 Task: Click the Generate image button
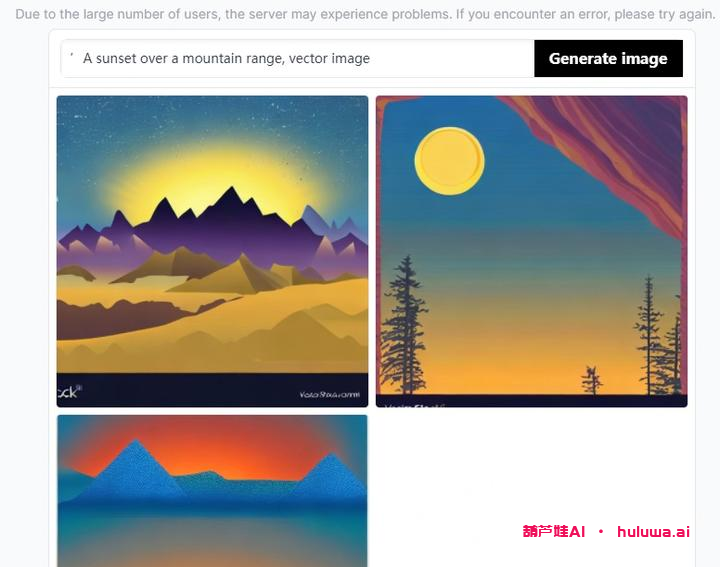[x=608, y=58]
